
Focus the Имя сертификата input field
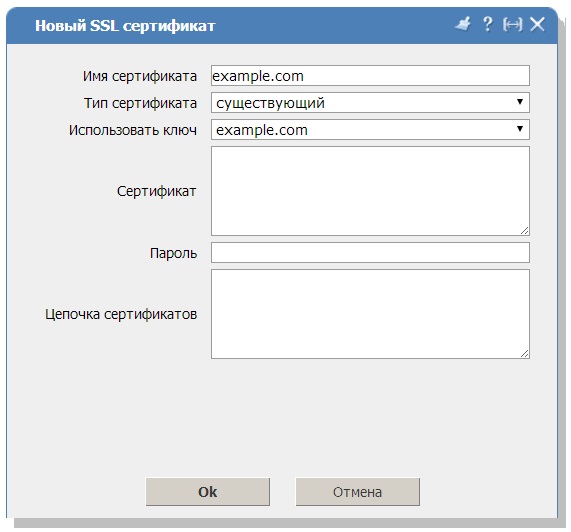click(370, 76)
